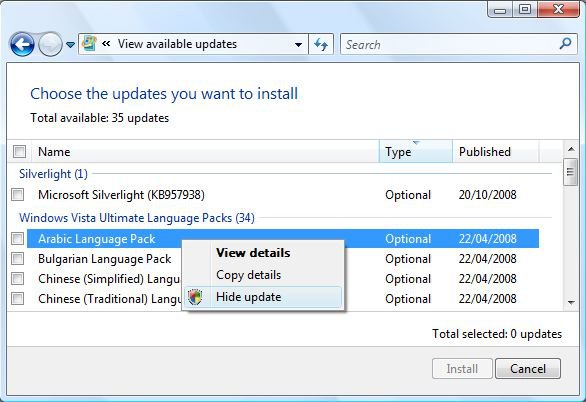Select the Arabic Language Pack row

click(x=283, y=239)
